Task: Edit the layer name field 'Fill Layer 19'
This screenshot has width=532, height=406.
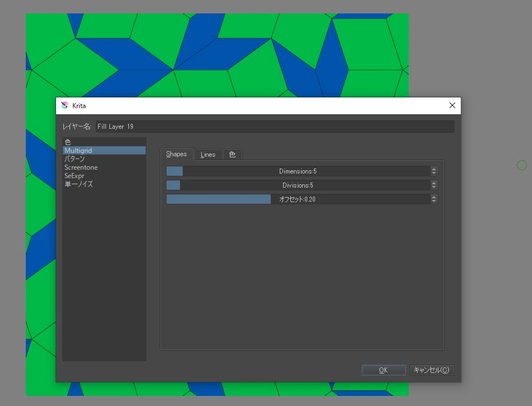Action: tap(275, 127)
